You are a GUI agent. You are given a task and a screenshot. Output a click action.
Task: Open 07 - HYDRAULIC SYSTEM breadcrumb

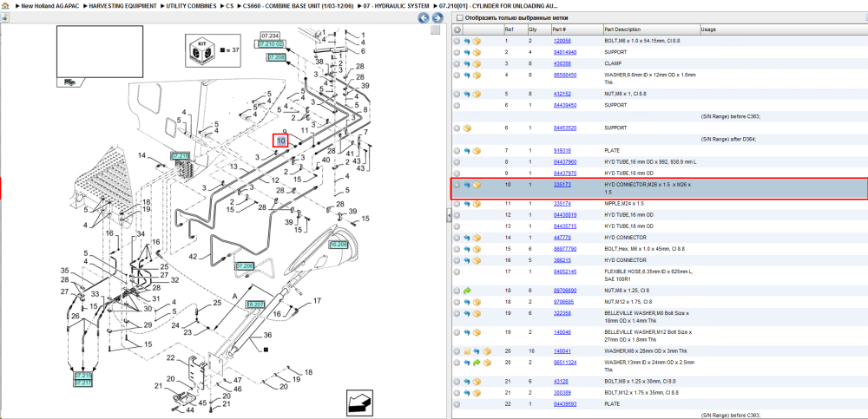[396, 5]
